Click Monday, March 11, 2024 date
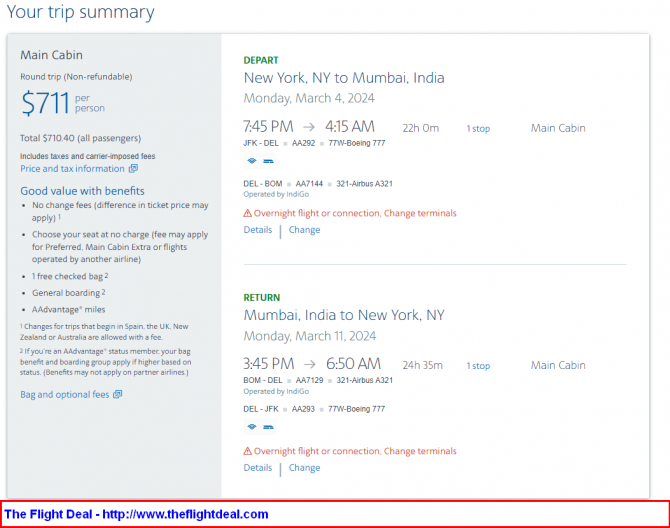 click(310, 336)
